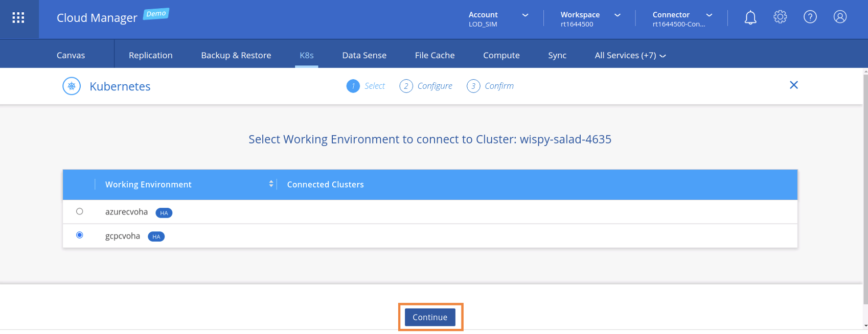Screen dimensions: 868x334
Task: Click step 1 Select indicator
Action: (366, 86)
